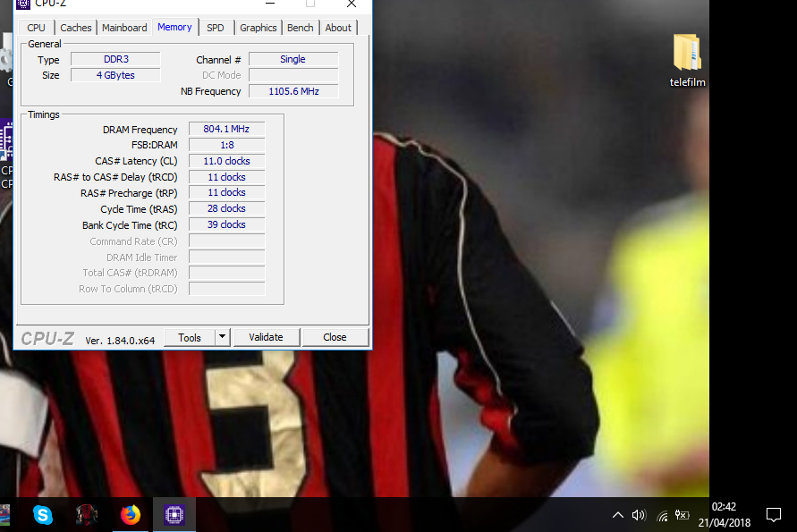Open the About tab
This screenshot has width=797, height=532.
coord(338,28)
